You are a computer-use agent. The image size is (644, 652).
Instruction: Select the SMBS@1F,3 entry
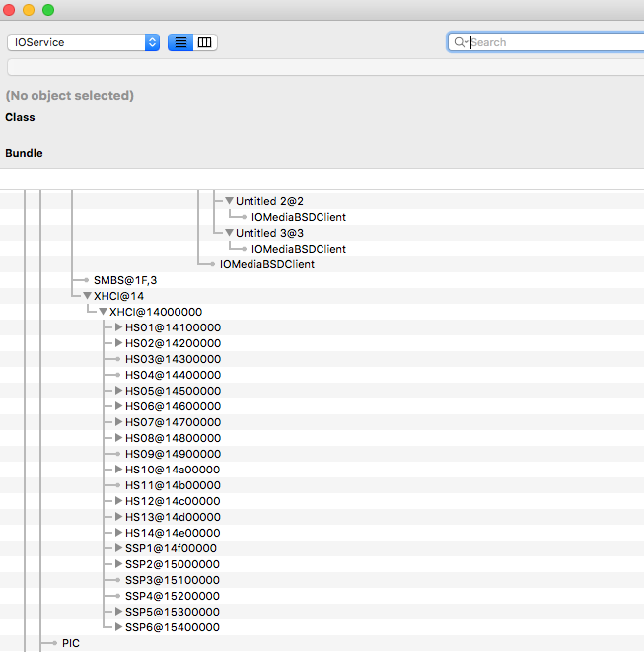[x=125, y=280]
